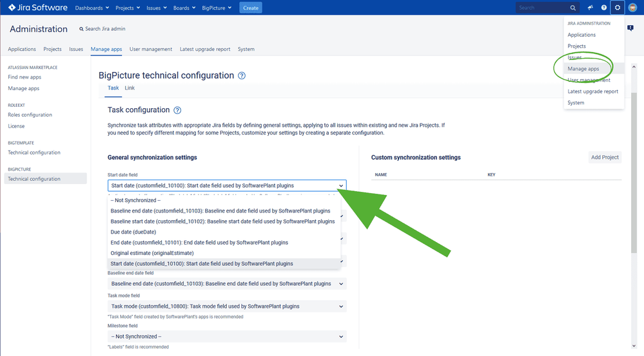
Task: Open Manage apps in left sidebar
Action: pos(23,88)
